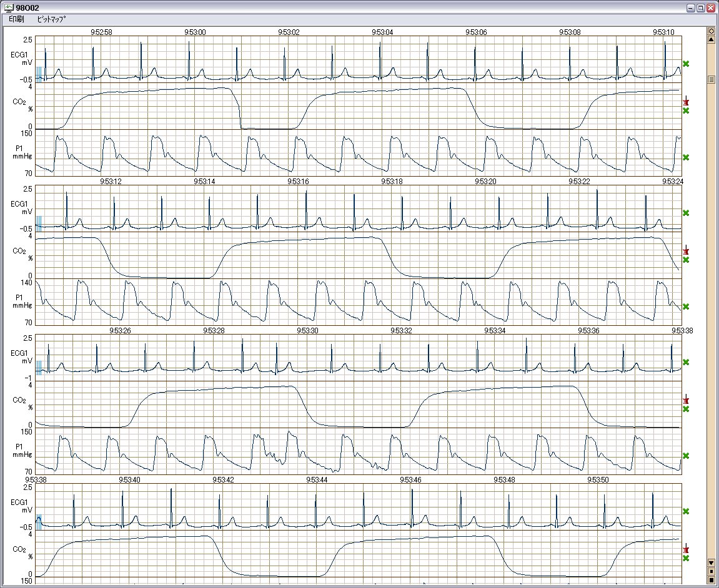Viewport: 719px width, 588px height.
Task: Toggle green X on third-row ECG1 trace
Action: click(x=686, y=362)
